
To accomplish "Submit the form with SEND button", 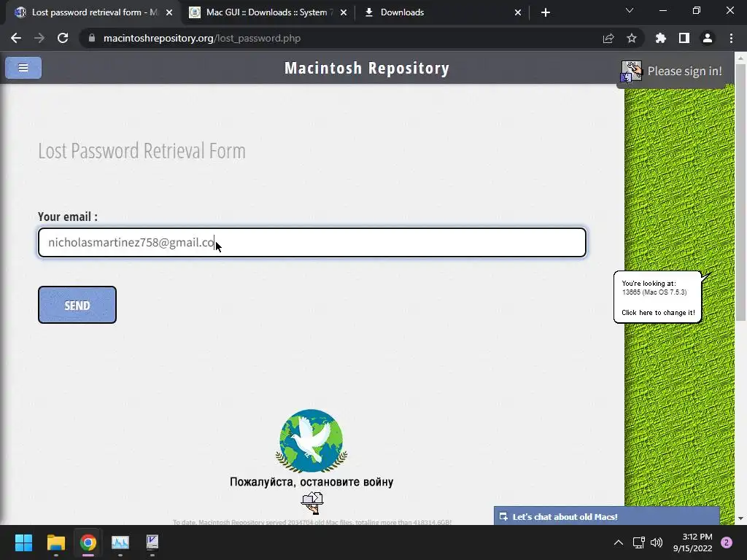I will pyautogui.click(x=77, y=305).
